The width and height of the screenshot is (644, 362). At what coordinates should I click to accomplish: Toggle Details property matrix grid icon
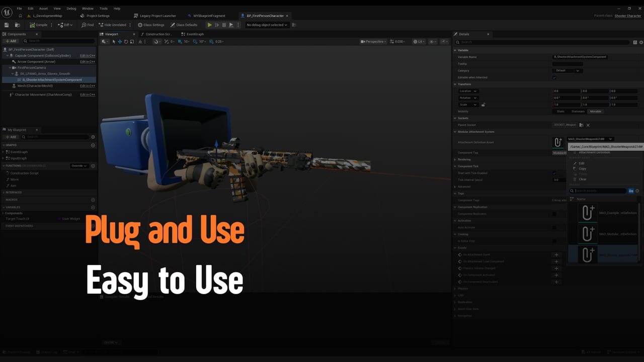[x=635, y=42]
